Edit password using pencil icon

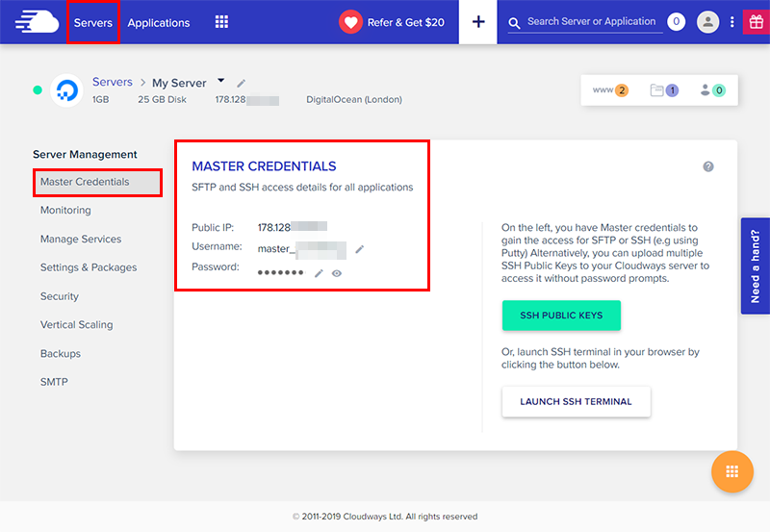[319, 273]
